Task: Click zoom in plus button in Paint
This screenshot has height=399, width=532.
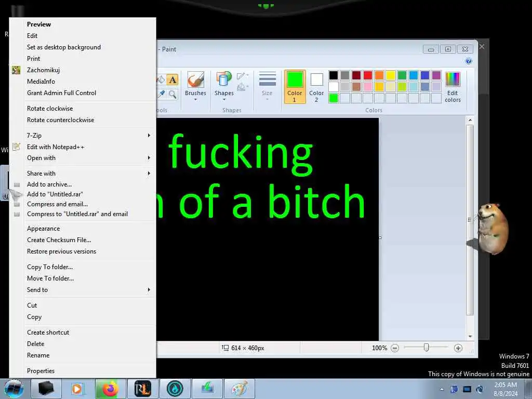Action: pos(458,348)
